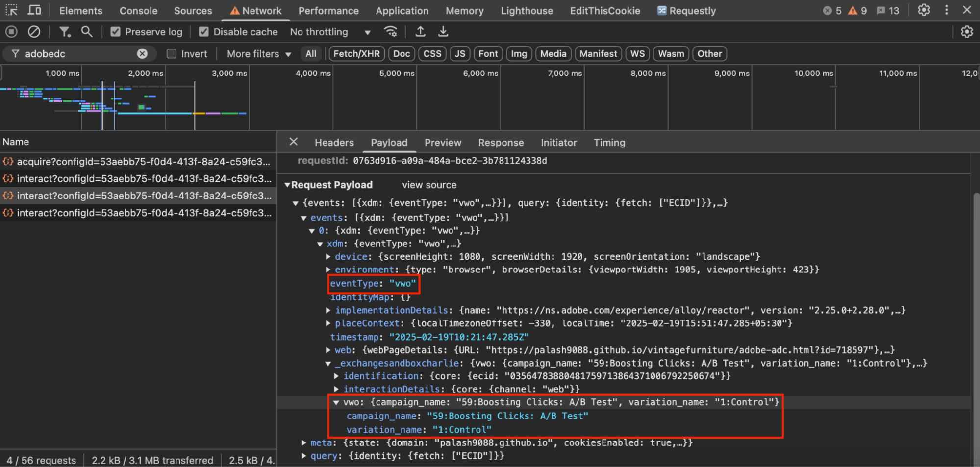Filter by WS requests

(x=637, y=54)
